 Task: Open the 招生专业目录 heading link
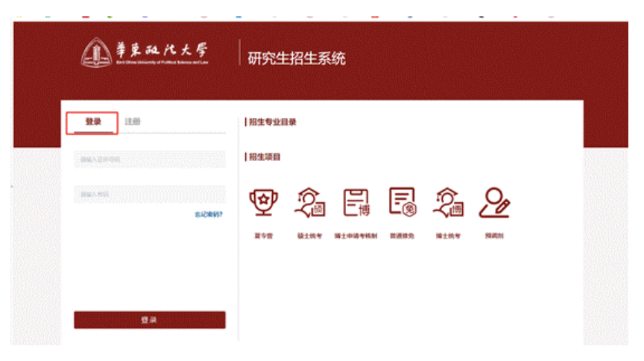(272, 122)
